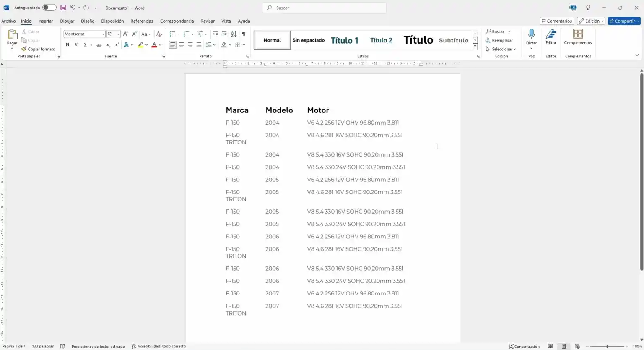Align text left

[x=173, y=45]
